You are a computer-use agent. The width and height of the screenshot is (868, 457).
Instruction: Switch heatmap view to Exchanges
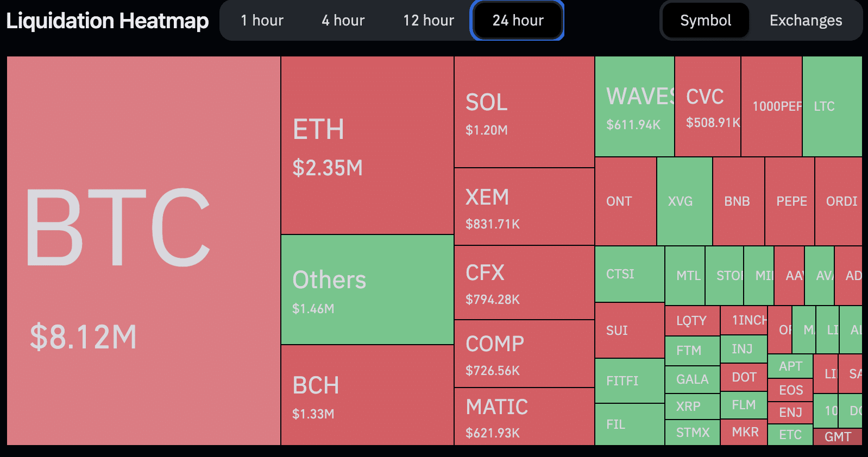tap(806, 21)
